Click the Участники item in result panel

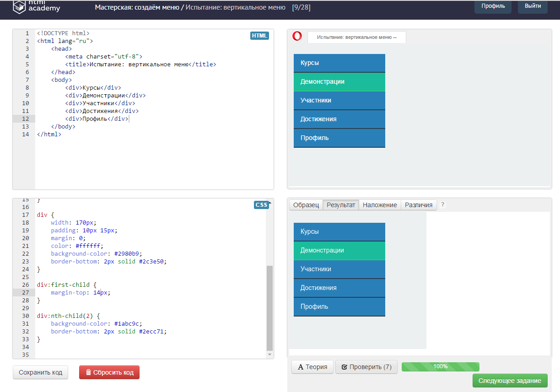click(339, 269)
